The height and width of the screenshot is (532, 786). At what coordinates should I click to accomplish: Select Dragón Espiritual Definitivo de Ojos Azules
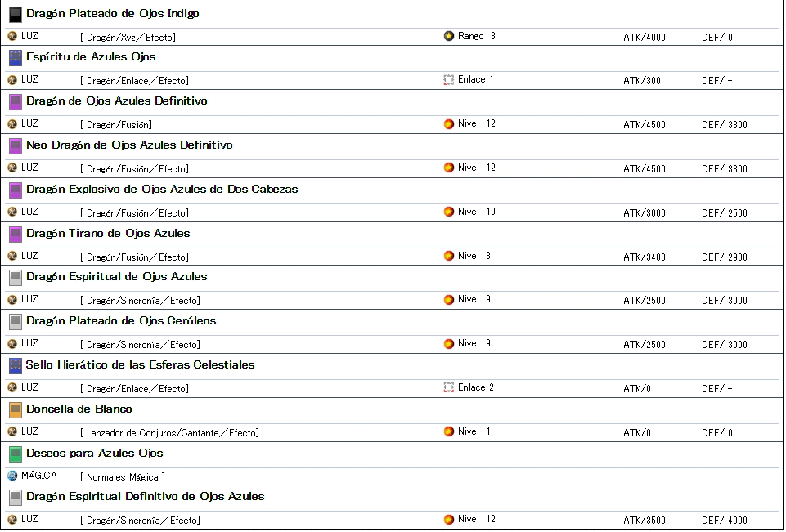point(145,497)
